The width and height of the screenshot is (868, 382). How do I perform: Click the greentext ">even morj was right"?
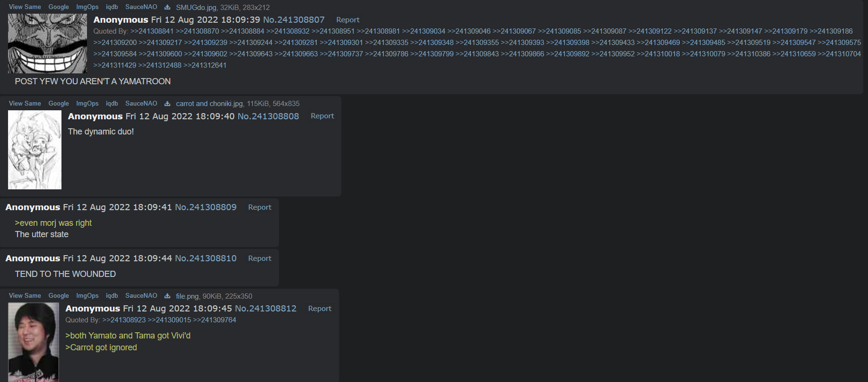[53, 223]
